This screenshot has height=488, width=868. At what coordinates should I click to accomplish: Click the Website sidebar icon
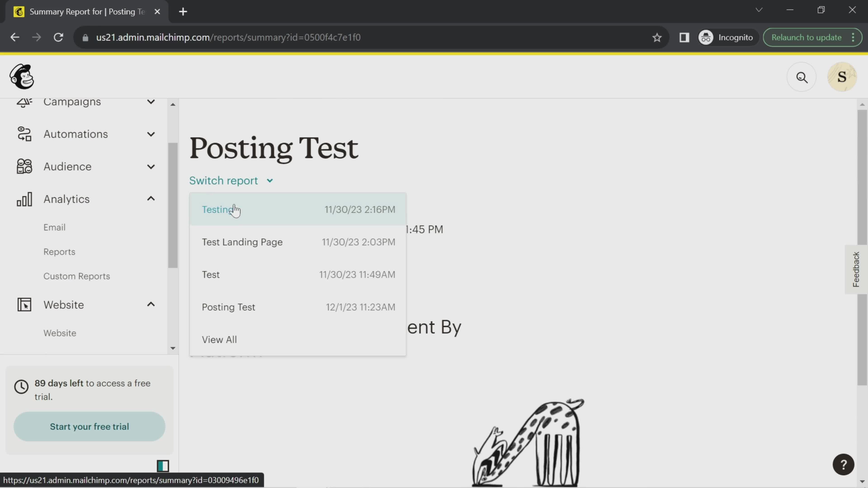coord(24,305)
